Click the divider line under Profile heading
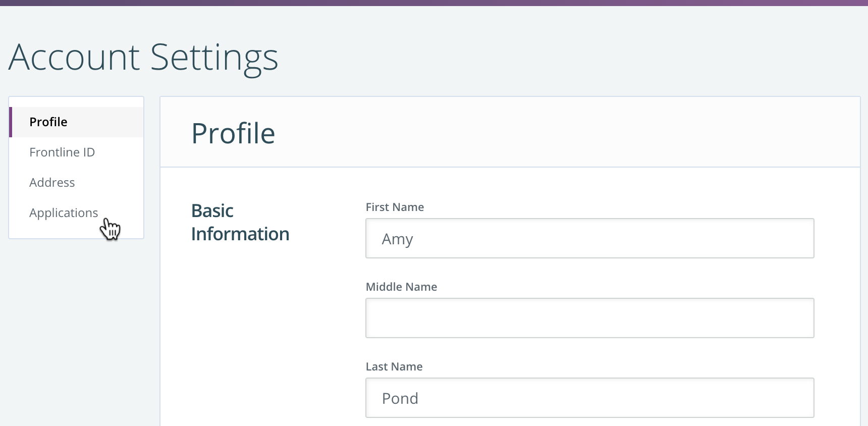The image size is (868, 426). pyautogui.click(x=510, y=167)
